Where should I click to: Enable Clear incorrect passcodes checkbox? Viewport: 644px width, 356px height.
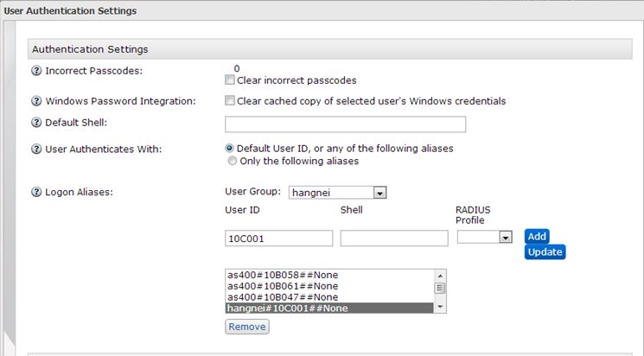point(230,80)
